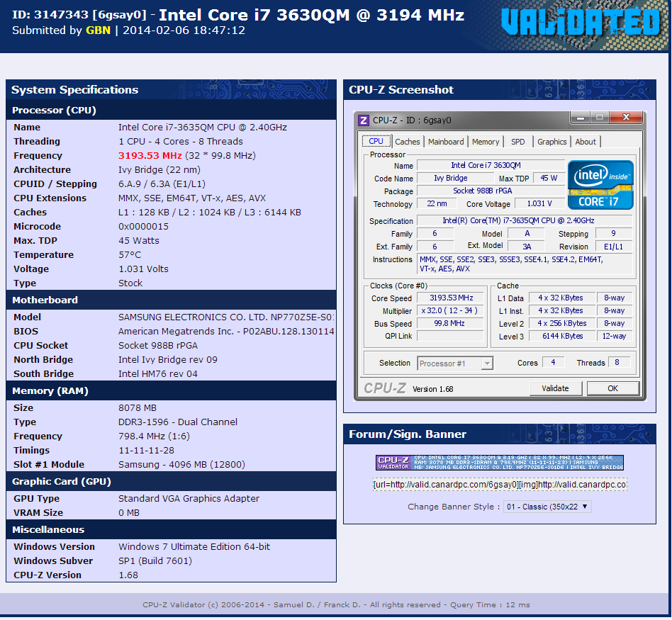The height and width of the screenshot is (620, 672).
Task: Click the 'Intel Core i7-3635QM CPU @ 2.40GHz' name
Action: click(x=202, y=128)
